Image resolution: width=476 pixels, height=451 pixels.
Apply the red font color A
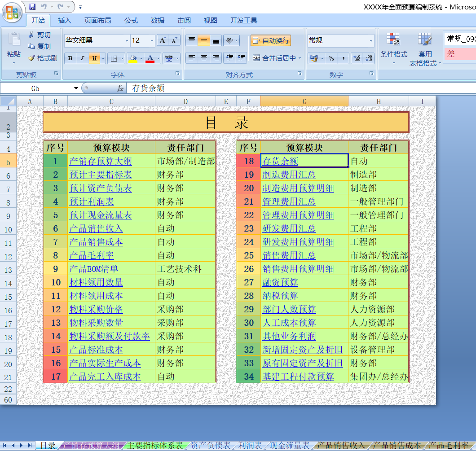(150, 58)
